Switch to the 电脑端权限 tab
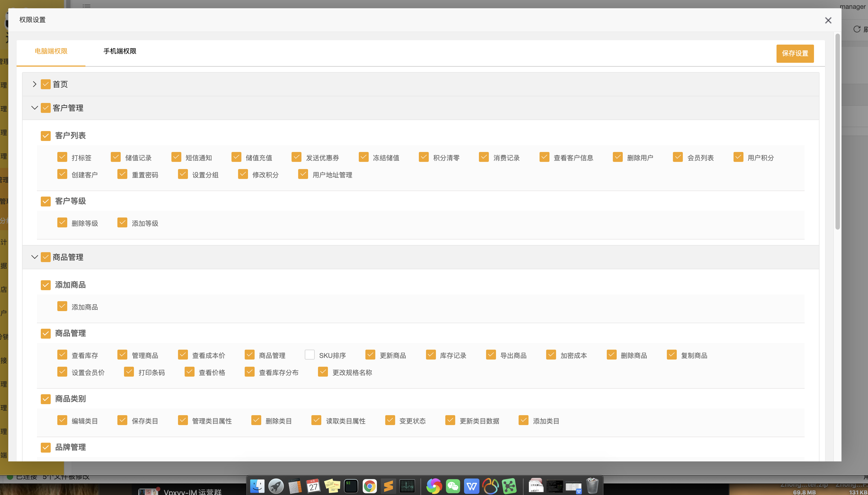868x495 pixels. click(51, 51)
